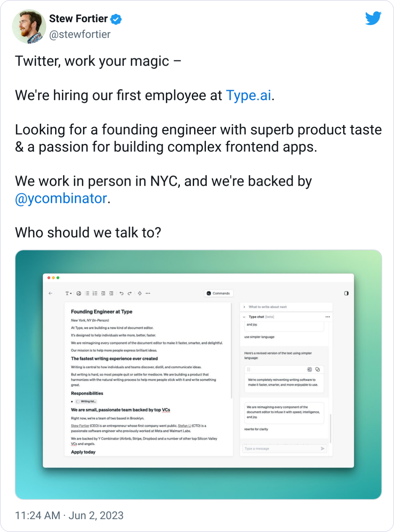394x532 pixels.
Task: Copy the revised text using the copy icon
Action: (x=317, y=369)
